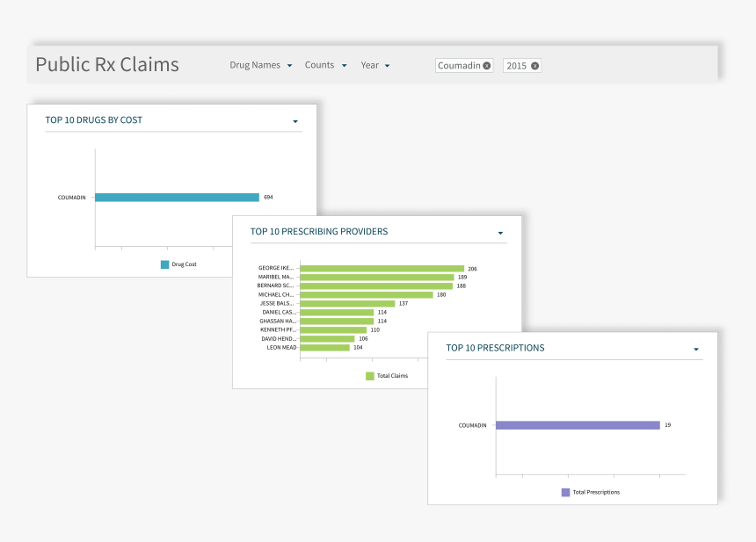
Task: Open the Year filter dropdown
Action: (x=374, y=65)
